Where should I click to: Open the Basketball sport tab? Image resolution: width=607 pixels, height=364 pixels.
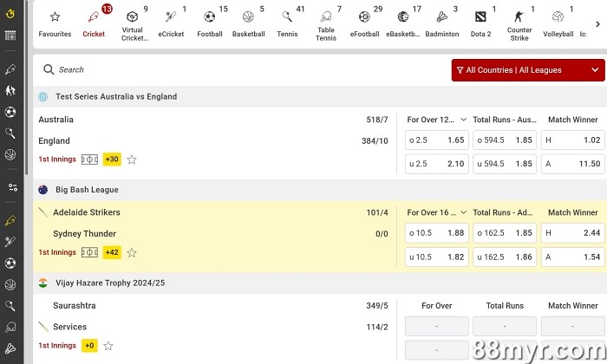tap(249, 24)
